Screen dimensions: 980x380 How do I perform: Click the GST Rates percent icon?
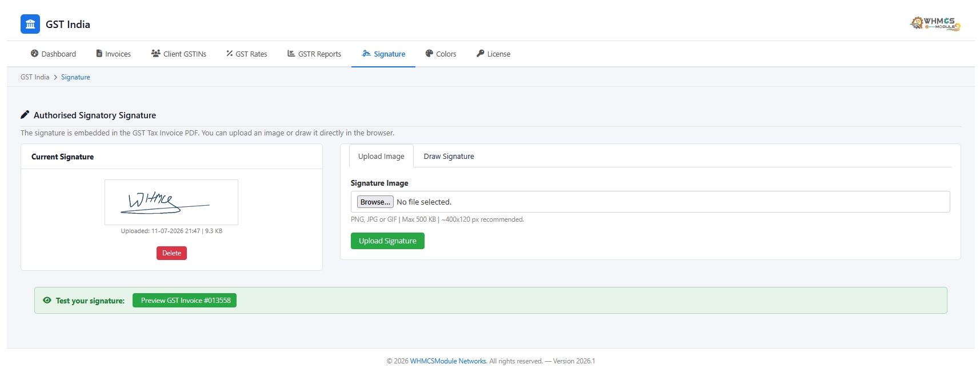[230, 54]
